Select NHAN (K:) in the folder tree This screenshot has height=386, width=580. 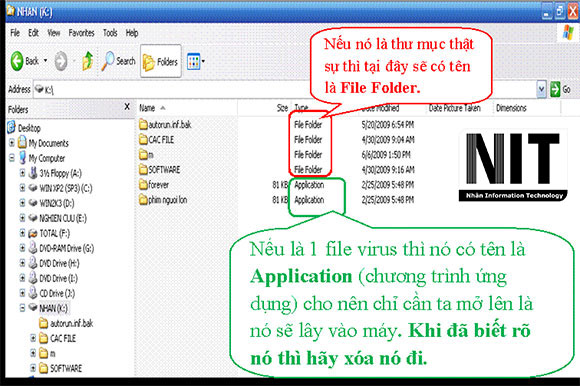(x=53, y=308)
